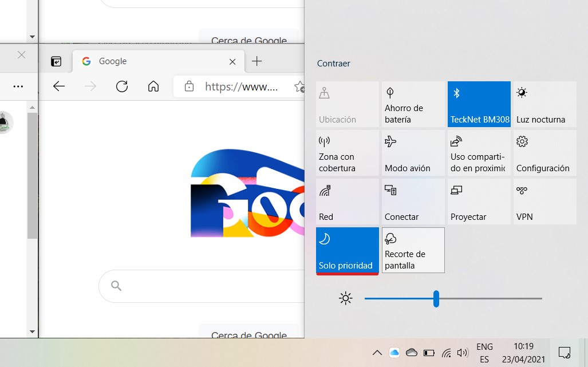
Task: Open the Cerca de Google link at bottom
Action: pyautogui.click(x=249, y=335)
